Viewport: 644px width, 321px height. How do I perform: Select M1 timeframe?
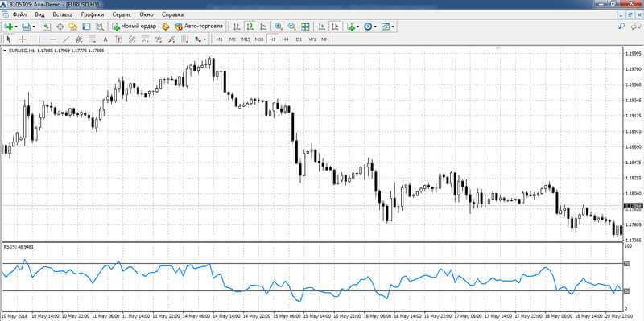(219, 39)
